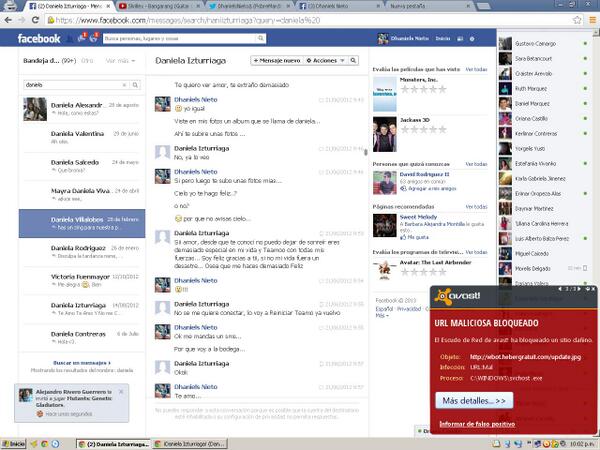Viewport: 600px width, 450px height.
Task: Expand the Más footer link
Action: click(382, 316)
